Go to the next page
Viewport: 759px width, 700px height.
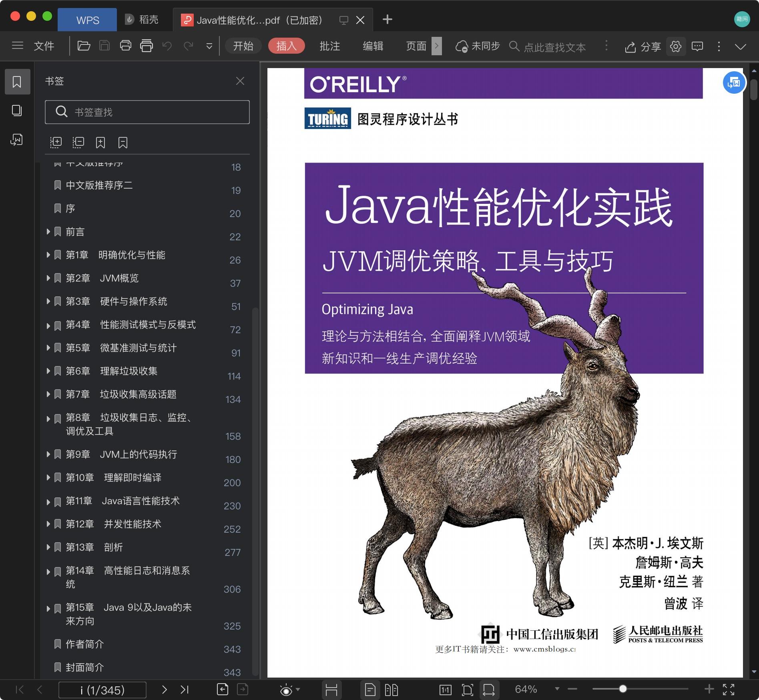point(165,689)
